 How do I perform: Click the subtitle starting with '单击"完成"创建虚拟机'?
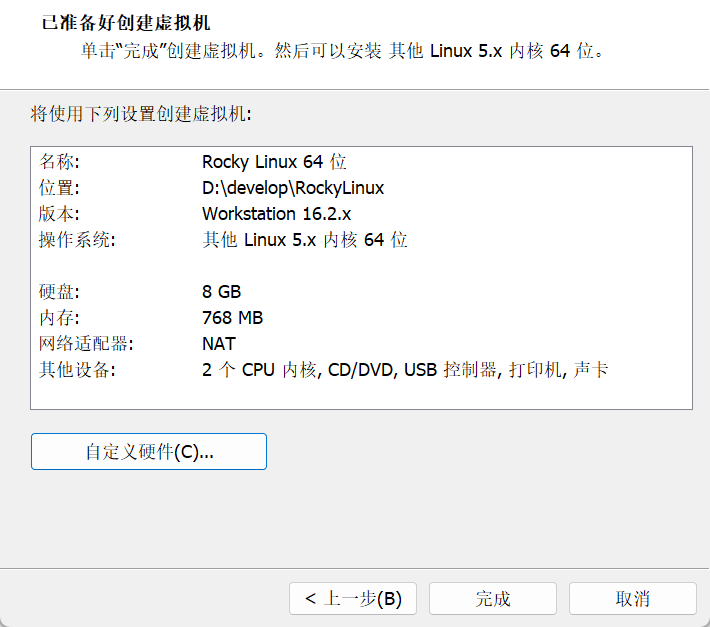343,51
